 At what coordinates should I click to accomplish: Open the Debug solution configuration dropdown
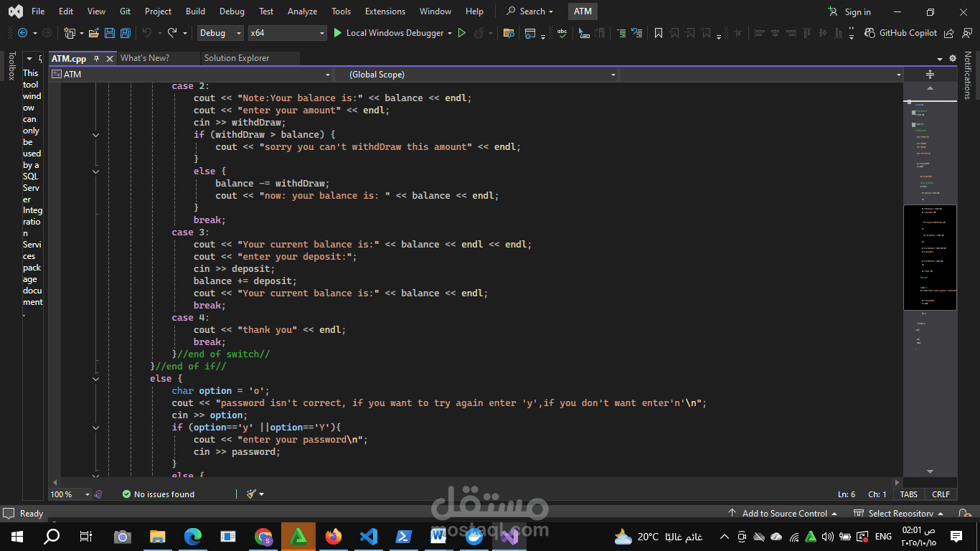[x=220, y=33]
